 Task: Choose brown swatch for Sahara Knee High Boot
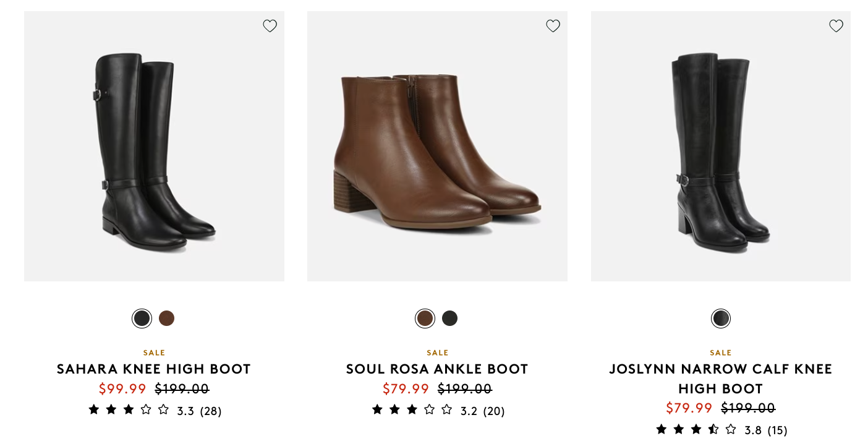pyautogui.click(x=166, y=319)
